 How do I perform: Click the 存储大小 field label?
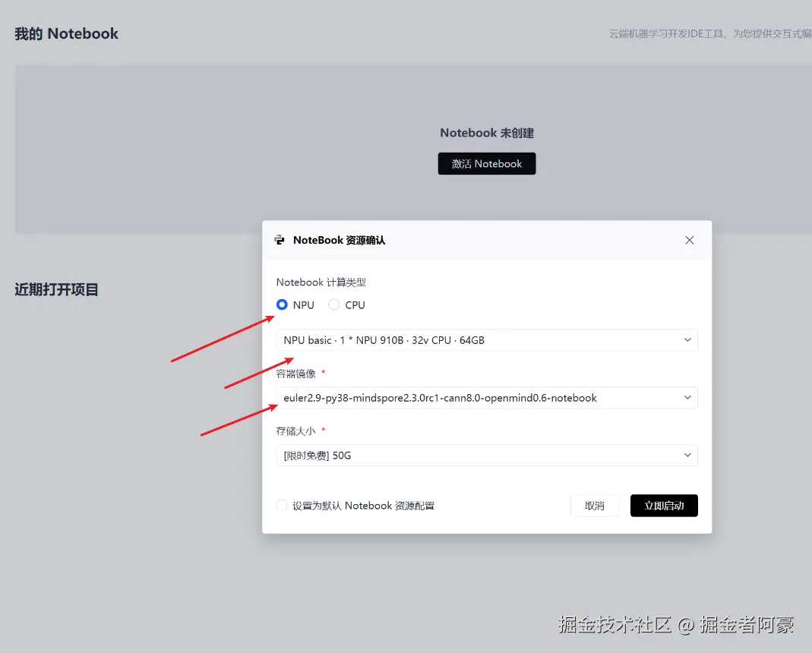pyautogui.click(x=295, y=431)
